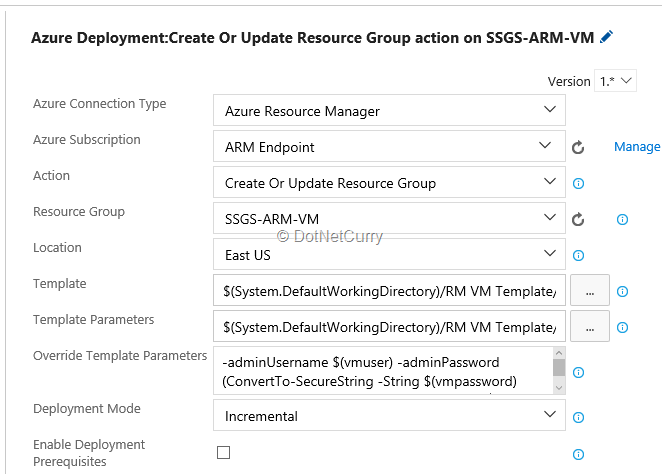Click the 'Version' label text

click(x=569, y=81)
